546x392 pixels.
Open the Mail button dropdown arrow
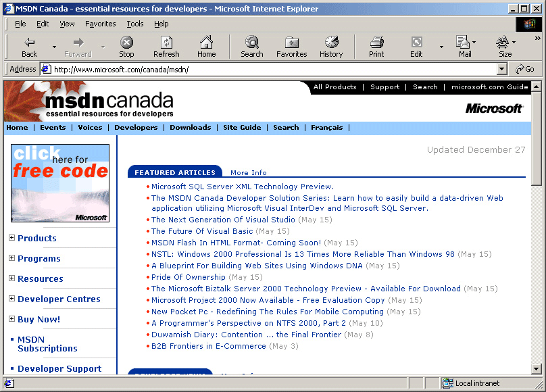474,43
